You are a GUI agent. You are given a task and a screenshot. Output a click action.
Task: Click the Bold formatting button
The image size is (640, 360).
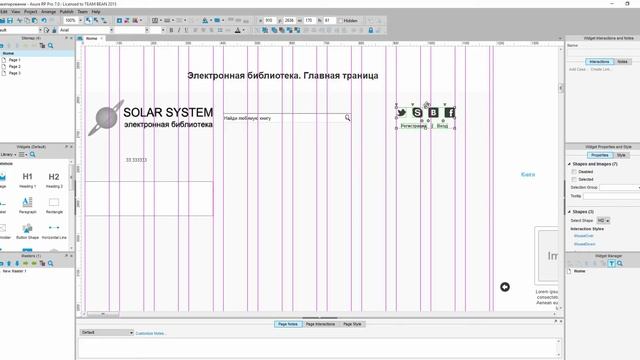(171, 30)
